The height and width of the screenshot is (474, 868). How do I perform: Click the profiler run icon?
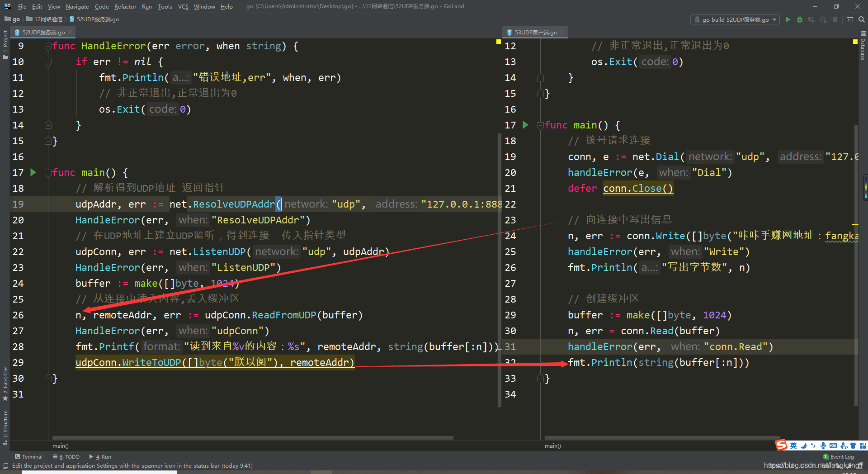point(823,19)
